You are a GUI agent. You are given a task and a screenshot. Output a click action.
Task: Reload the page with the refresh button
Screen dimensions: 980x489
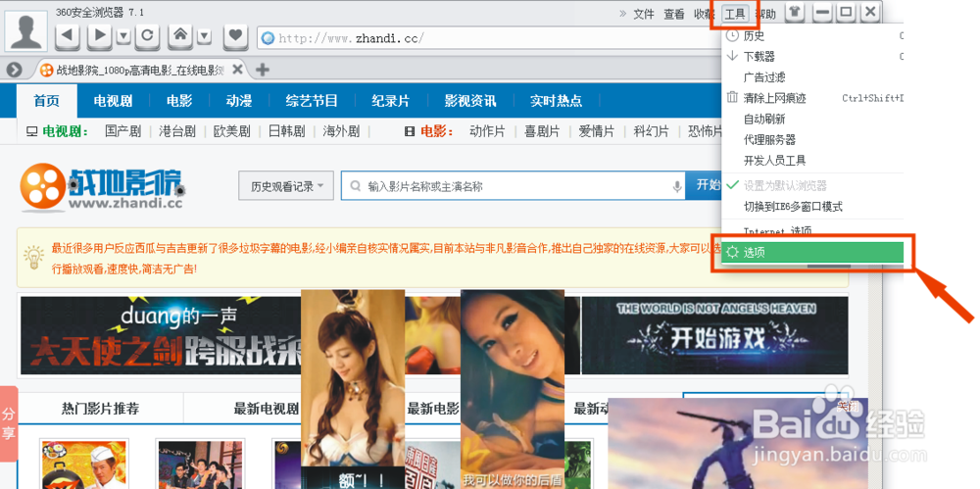[x=147, y=35]
